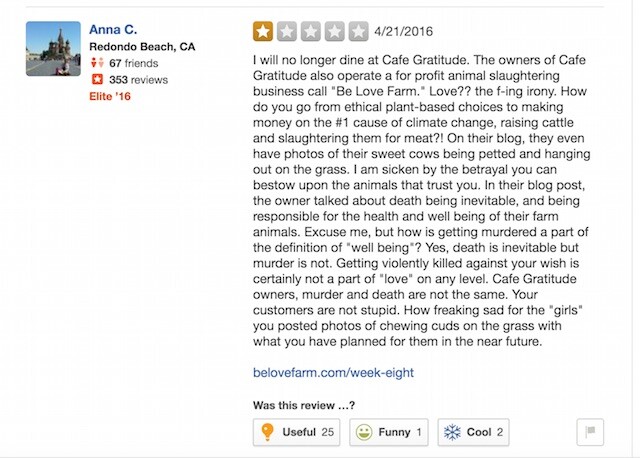Click the snowflake icon in Cool
This screenshot has width=640, height=458.
pos(452,432)
